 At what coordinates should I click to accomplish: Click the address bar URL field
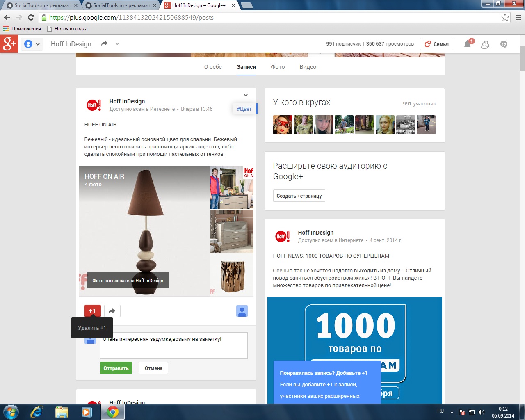click(x=274, y=17)
